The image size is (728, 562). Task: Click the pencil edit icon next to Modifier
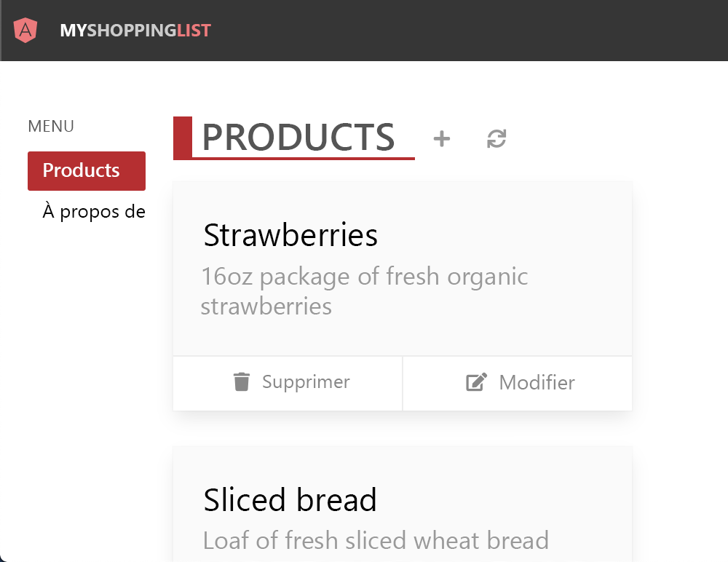pyautogui.click(x=475, y=381)
